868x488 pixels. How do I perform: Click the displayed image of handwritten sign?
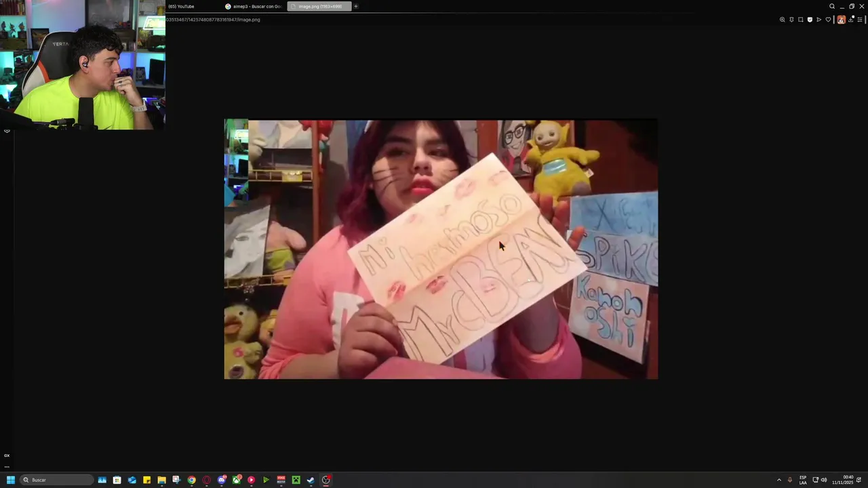tap(441, 249)
